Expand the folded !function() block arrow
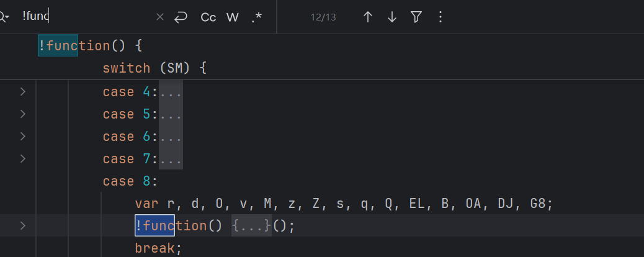The image size is (644, 257). click(x=22, y=225)
